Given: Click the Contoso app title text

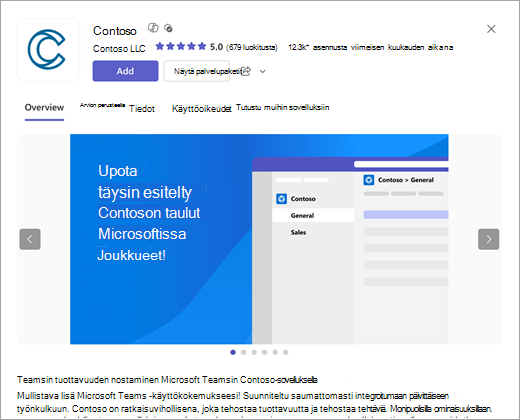Looking at the screenshot, I should point(115,31).
